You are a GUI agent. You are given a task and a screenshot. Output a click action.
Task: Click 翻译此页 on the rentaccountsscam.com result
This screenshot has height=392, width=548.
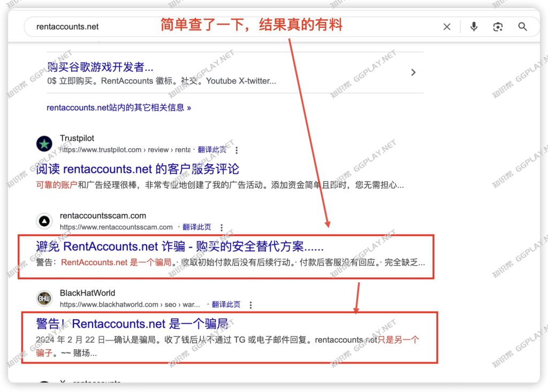click(x=197, y=227)
